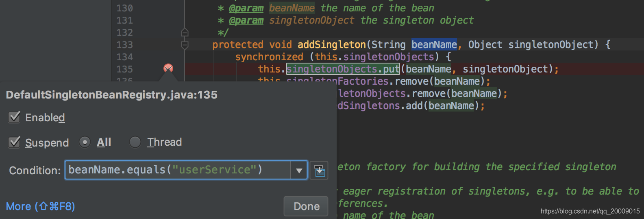The height and width of the screenshot is (219, 644).
Task: Click line number 133 in the gutter
Action: tap(125, 45)
